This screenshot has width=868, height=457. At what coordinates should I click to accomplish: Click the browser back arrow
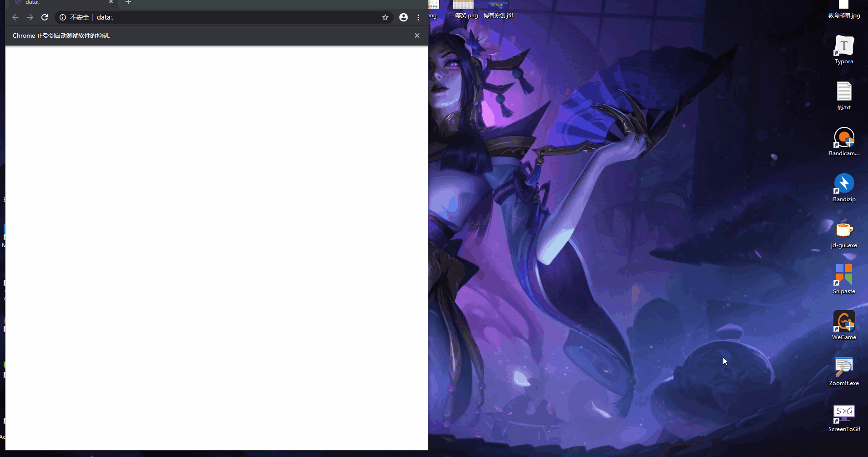pos(15,17)
